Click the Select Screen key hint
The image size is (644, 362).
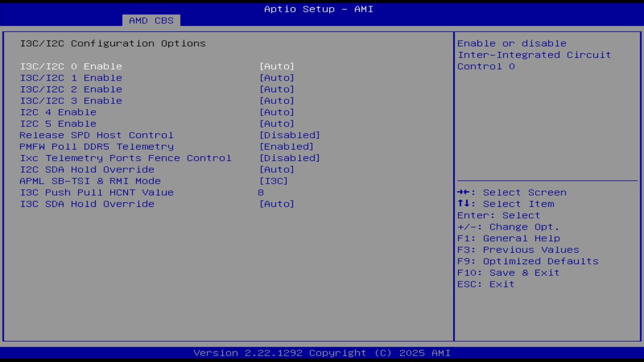tap(512, 193)
